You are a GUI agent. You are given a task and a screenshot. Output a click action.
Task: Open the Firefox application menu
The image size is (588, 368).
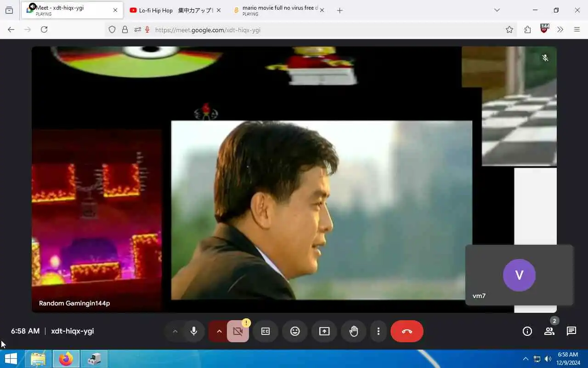(577, 29)
